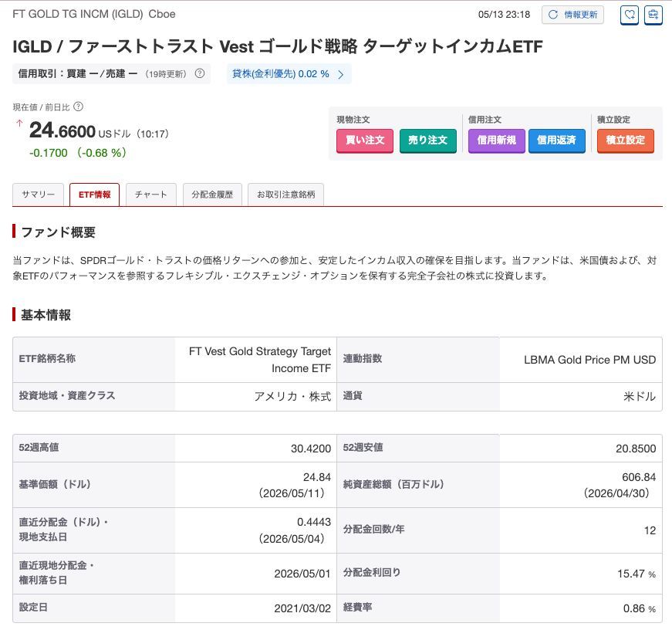Click the LBMA Gold Price PM USD text
Screen dimensions: 672x630
[x=589, y=360]
